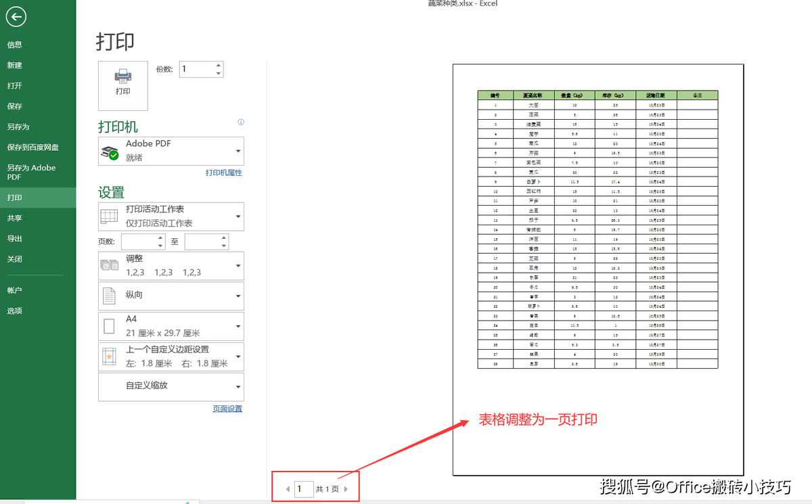
Task: Decrease the copies count with the down spinner
Action: [x=218, y=73]
